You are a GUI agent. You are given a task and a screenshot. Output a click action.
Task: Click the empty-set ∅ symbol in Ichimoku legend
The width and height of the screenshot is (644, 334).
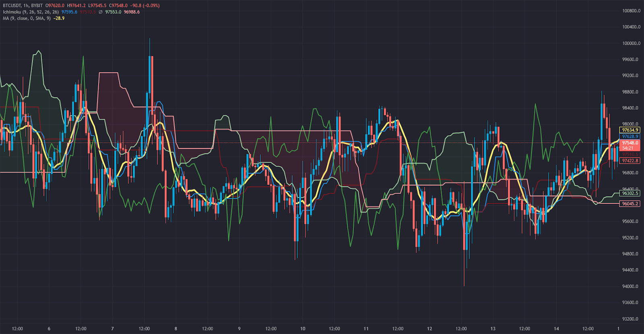[x=101, y=12]
